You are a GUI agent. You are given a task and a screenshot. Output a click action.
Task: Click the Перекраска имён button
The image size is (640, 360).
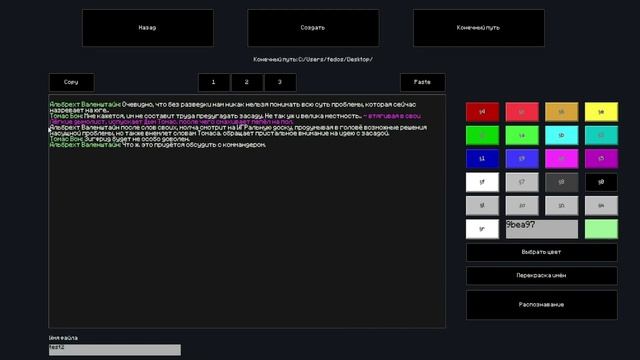[x=542, y=276]
